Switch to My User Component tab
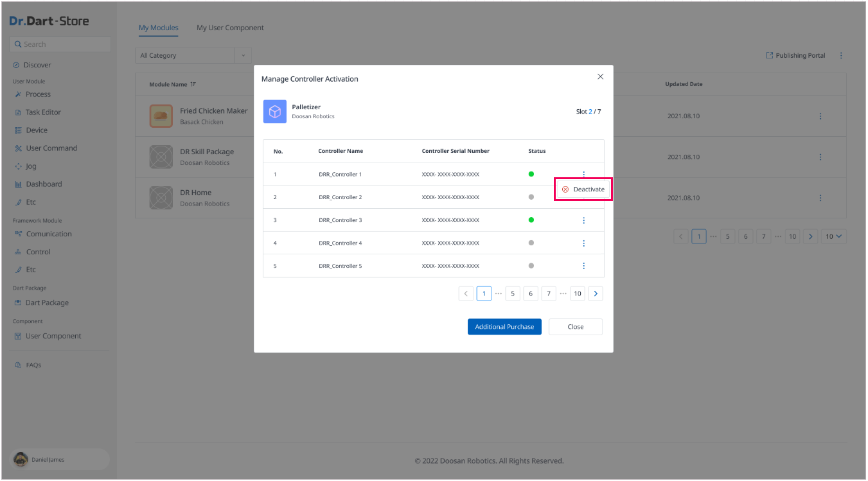This screenshot has width=868, height=481. 230,28
